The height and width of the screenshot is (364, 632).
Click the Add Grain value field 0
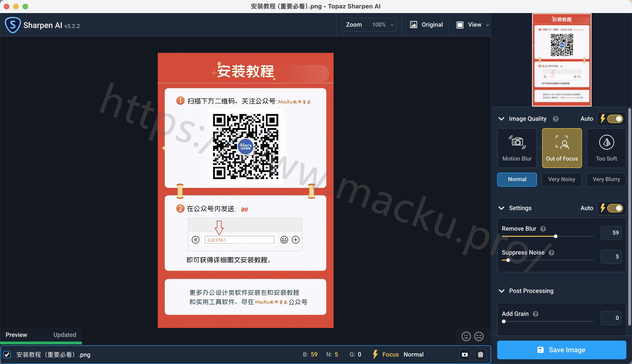pos(611,318)
